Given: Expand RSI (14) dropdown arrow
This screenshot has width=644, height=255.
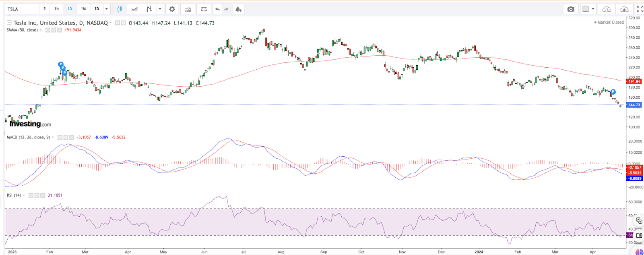Looking at the screenshot, I should [x=24, y=195].
